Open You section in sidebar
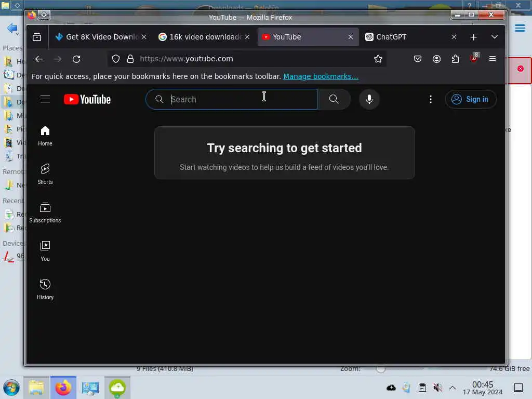 (x=45, y=251)
